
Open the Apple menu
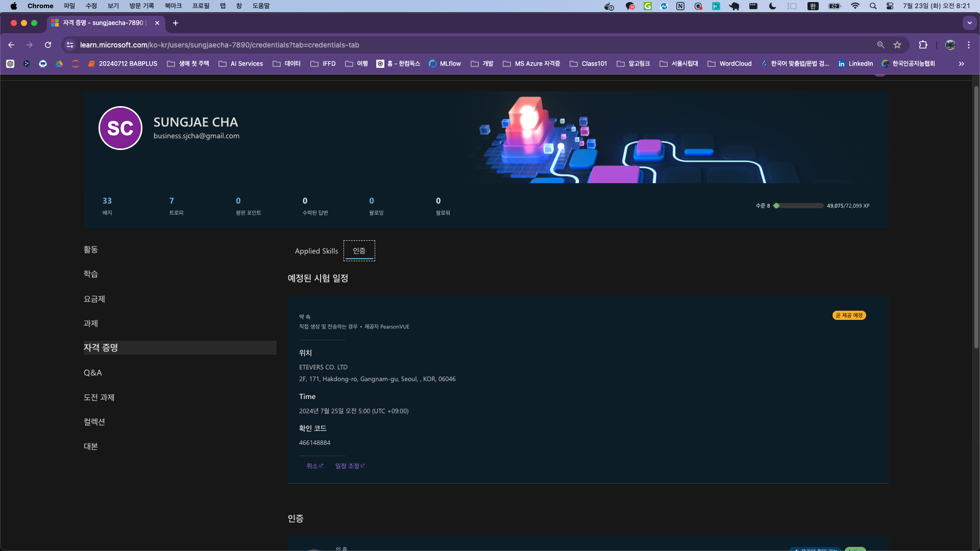14,6
